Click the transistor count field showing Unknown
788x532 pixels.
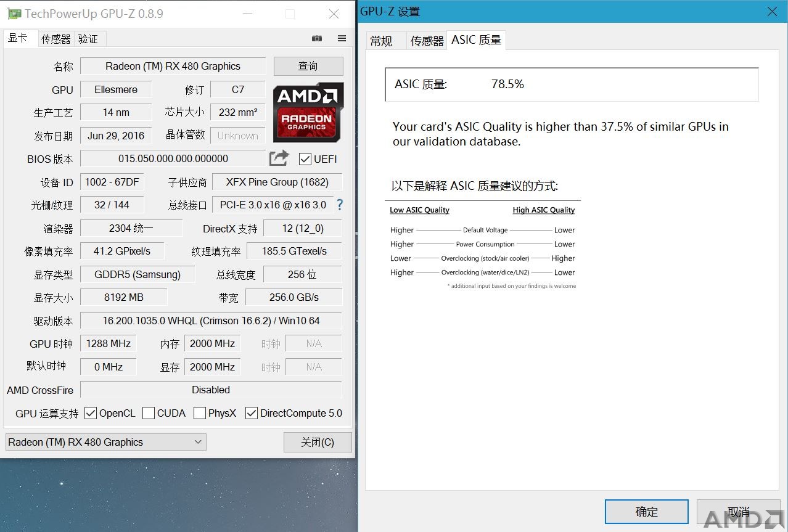tap(238, 136)
